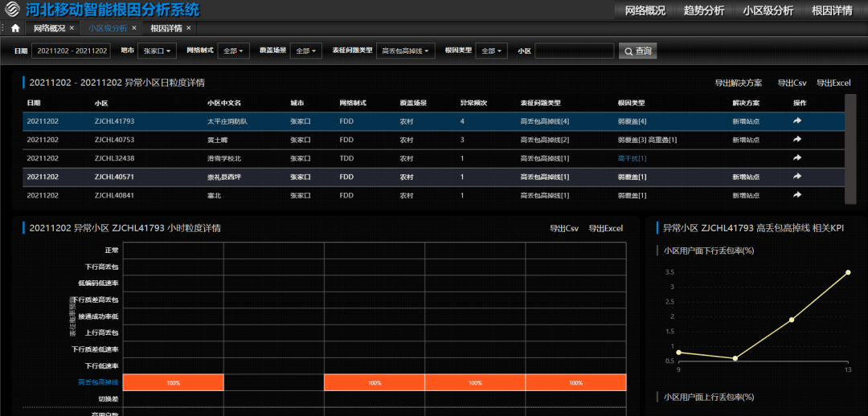Close the 网络概况 tab
Viewport: 868px width, 416px height.
72,28
